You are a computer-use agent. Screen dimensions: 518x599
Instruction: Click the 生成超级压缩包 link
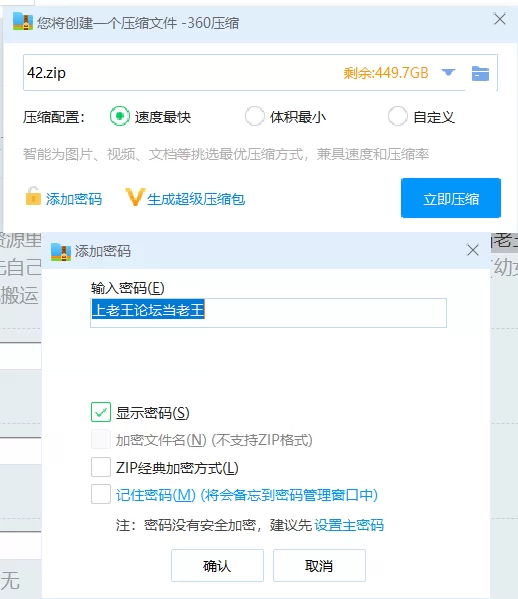click(196, 199)
